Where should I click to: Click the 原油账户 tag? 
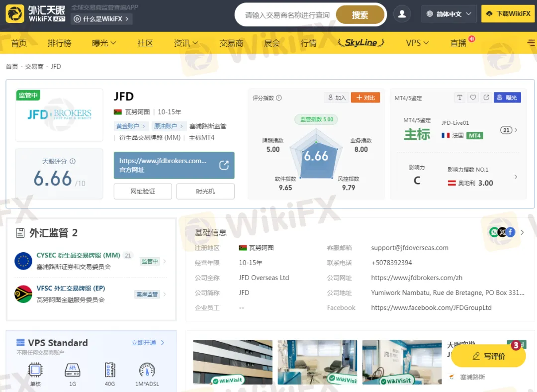click(168, 126)
